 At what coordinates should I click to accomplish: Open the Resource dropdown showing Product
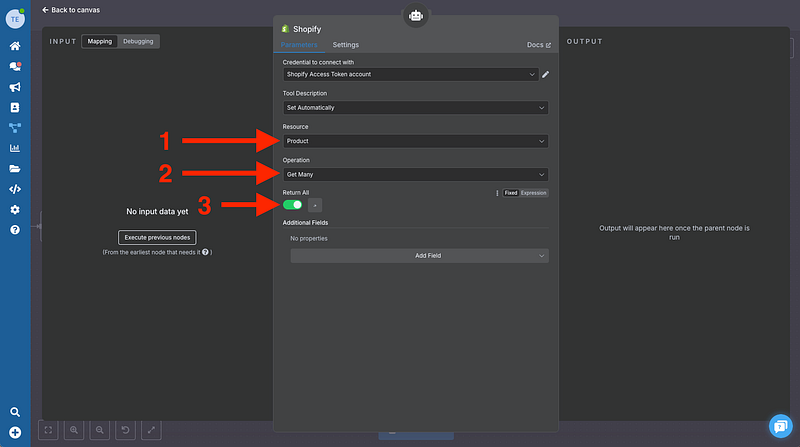tap(415, 141)
